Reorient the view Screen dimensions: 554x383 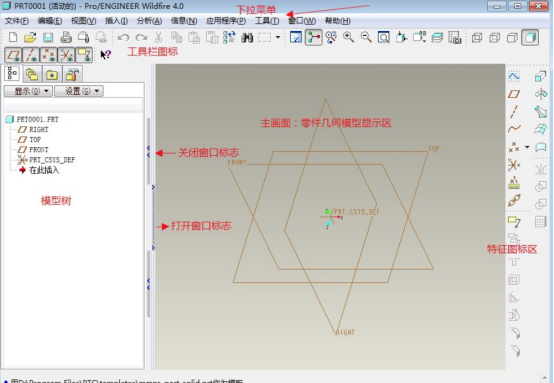(401, 37)
